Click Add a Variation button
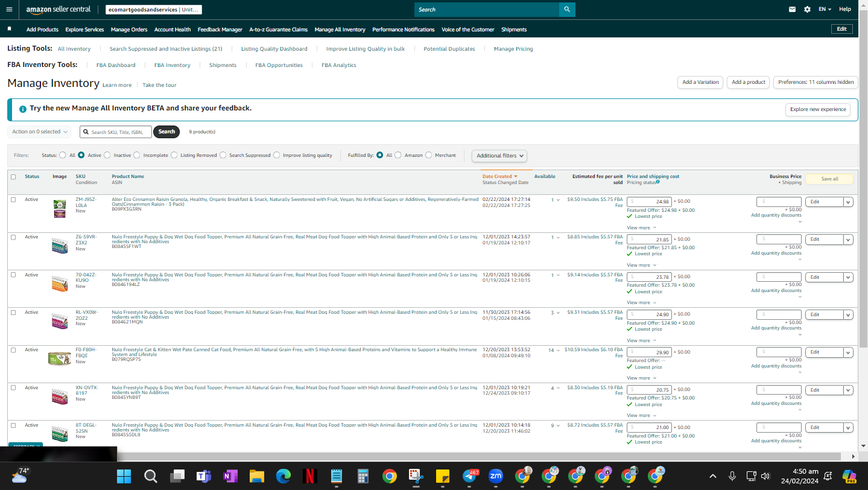 700,82
